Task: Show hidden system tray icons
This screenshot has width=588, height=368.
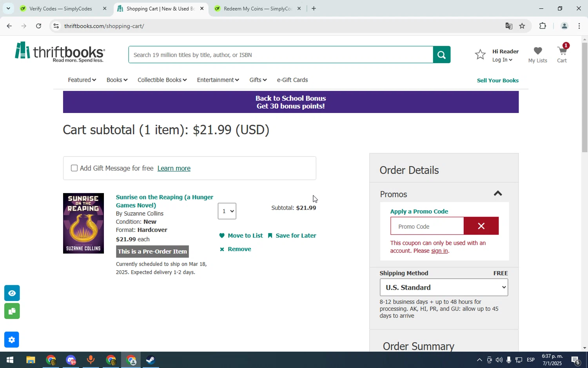Action: 479,360
